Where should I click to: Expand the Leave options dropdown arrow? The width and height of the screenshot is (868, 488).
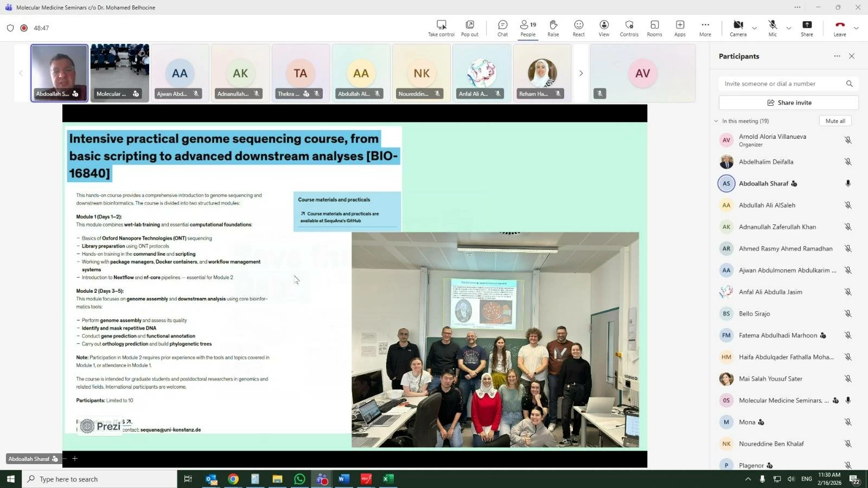tap(856, 28)
